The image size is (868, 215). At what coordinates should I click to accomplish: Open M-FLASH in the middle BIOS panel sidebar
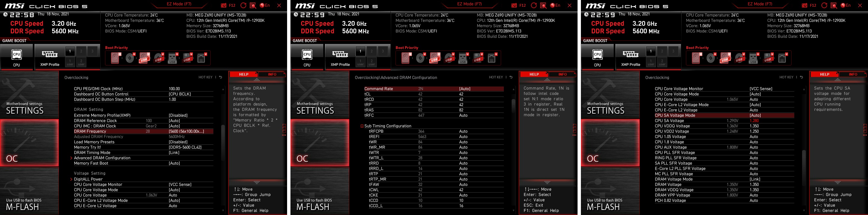(x=320, y=191)
